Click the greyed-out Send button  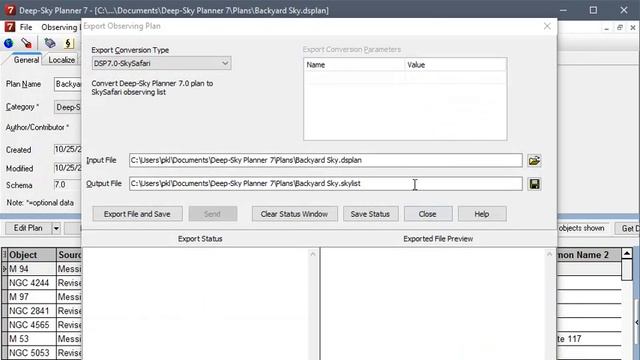(x=212, y=214)
